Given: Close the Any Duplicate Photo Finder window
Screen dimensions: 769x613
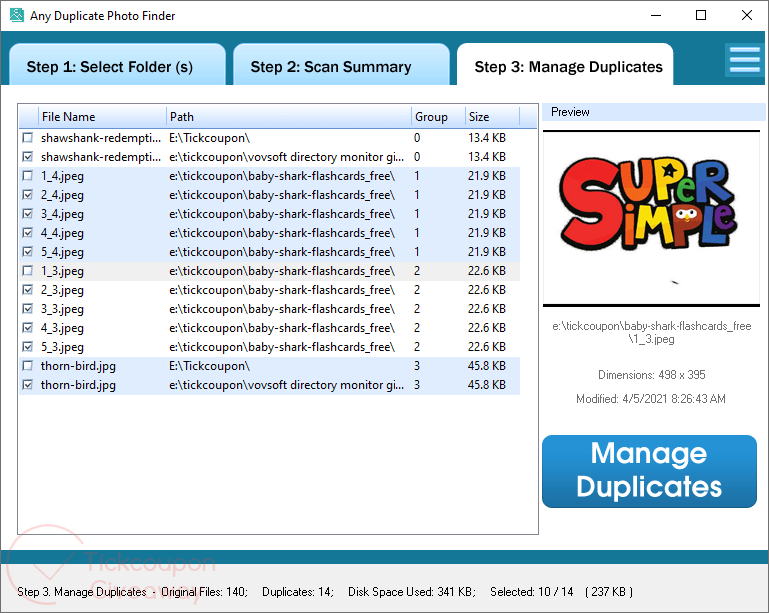Looking at the screenshot, I should [x=747, y=16].
